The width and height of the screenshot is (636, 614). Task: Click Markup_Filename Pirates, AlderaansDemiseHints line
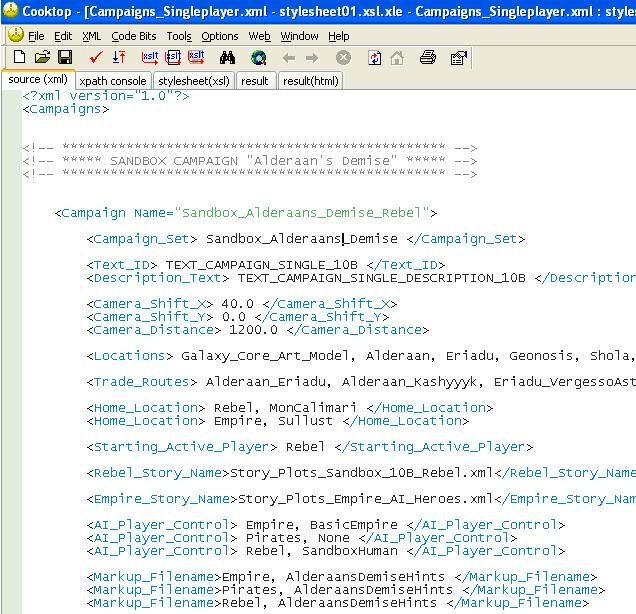346,589
